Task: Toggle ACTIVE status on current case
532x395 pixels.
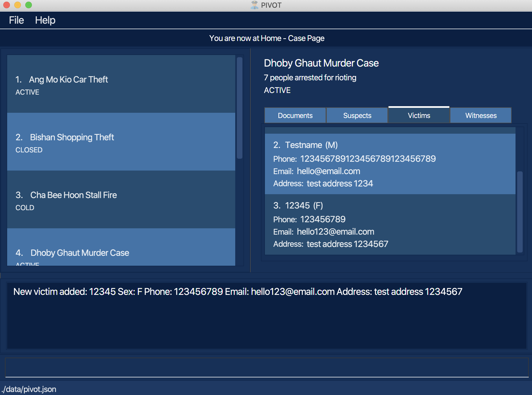Action: [x=278, y=90]
